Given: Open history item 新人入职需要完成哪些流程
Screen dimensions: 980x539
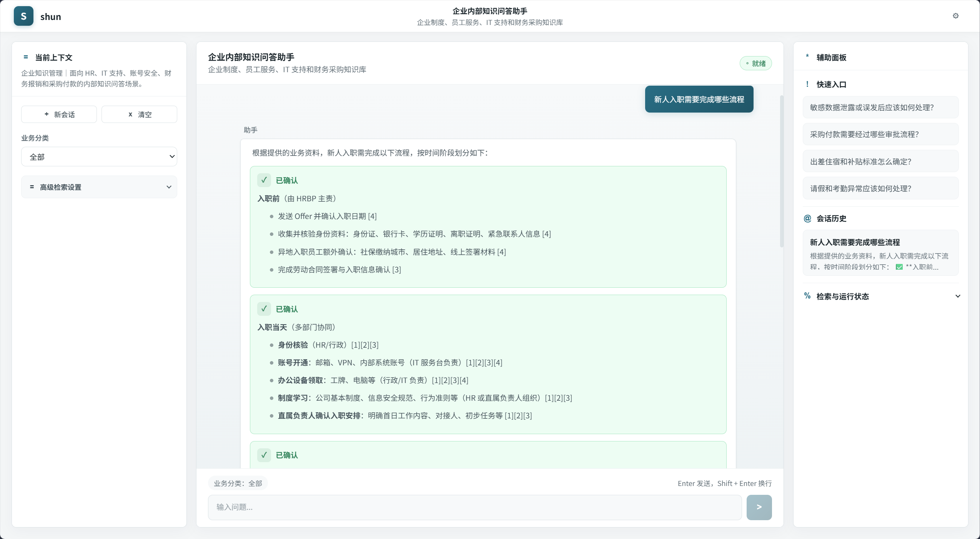Looking at the screenshot, I should 880,253.
